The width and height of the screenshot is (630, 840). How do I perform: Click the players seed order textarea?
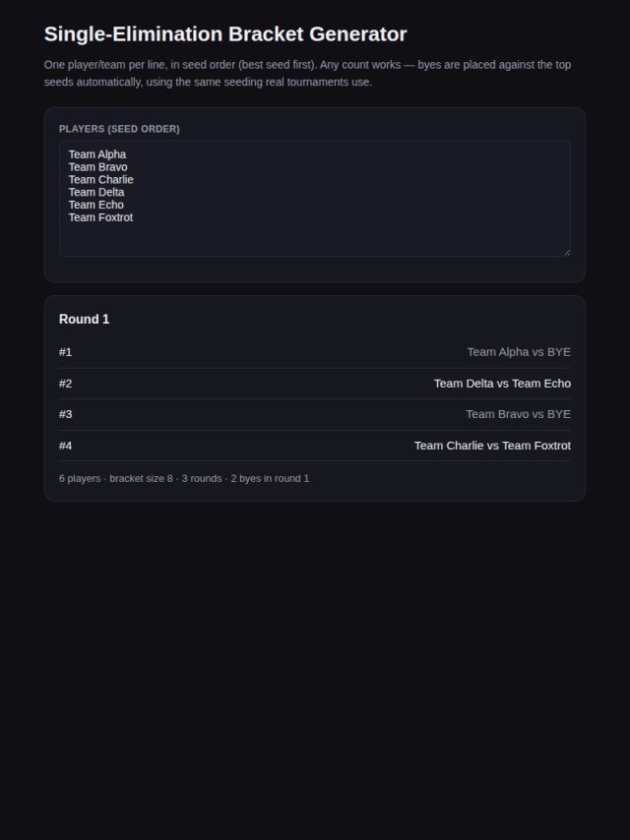point(315,199)
